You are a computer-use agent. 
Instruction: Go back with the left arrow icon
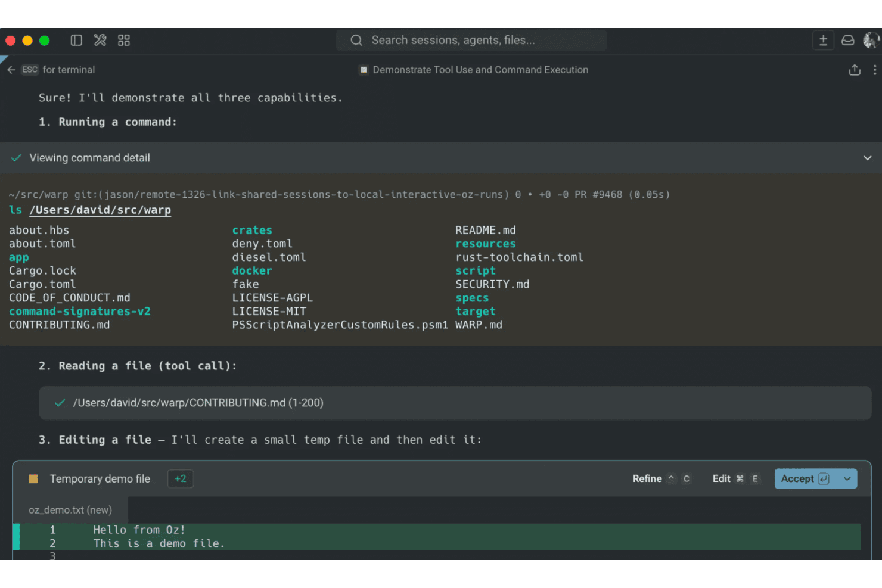point(11,70)
